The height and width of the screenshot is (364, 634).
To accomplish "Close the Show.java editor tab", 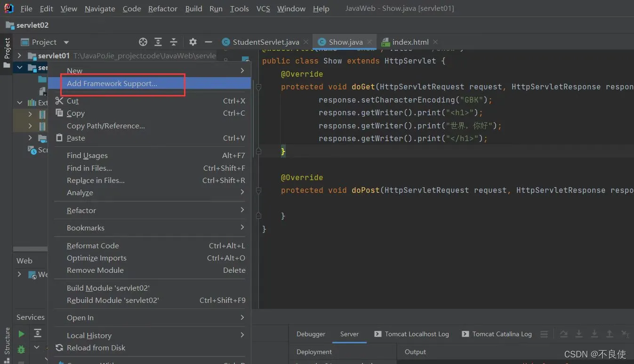I will tap(370, 42).
